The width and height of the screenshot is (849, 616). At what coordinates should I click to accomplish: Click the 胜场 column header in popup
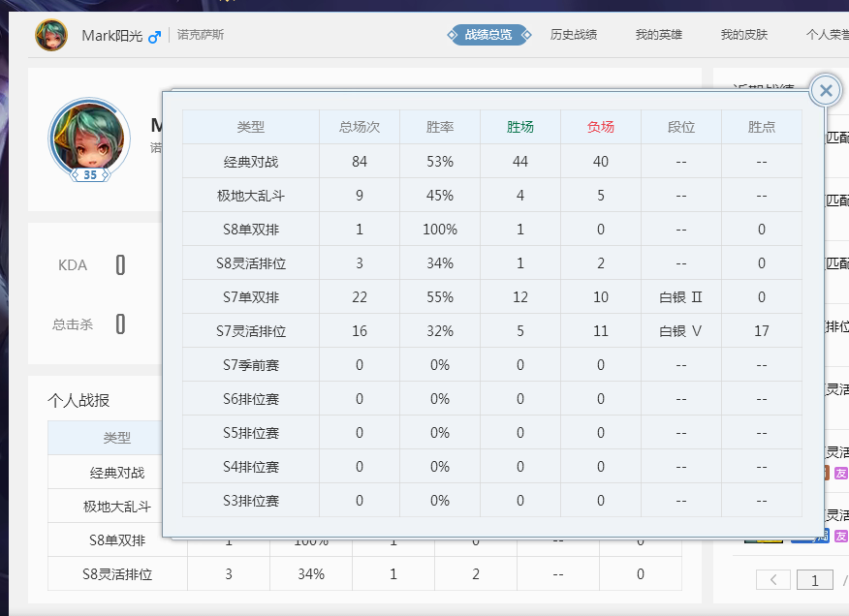(520, 127)
